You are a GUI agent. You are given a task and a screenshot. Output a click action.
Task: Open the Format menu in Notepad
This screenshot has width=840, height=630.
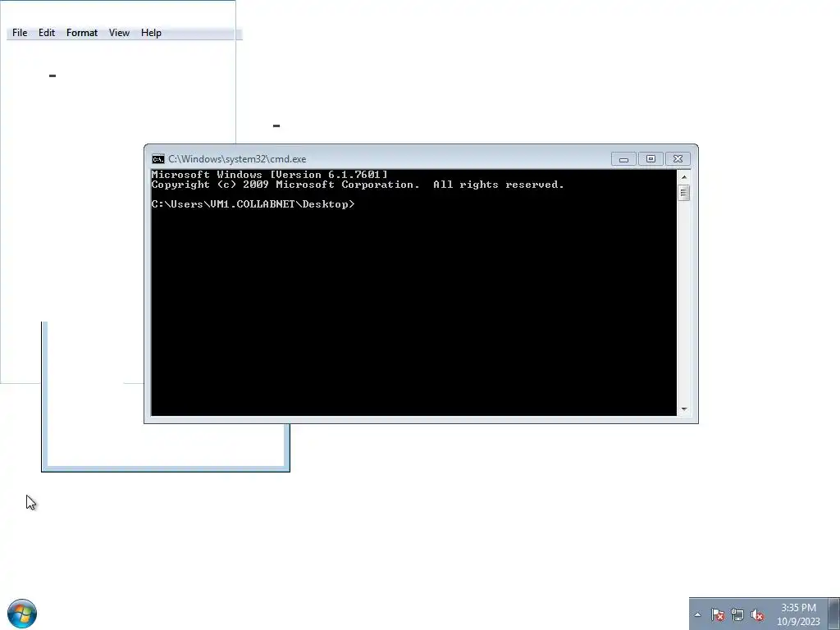[x=82, y=33]
